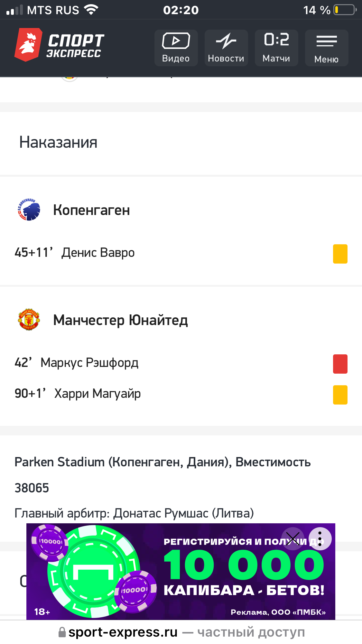
Task: Tap the Спорт-Экспресс rooster logo
Action: coord(29,44)
